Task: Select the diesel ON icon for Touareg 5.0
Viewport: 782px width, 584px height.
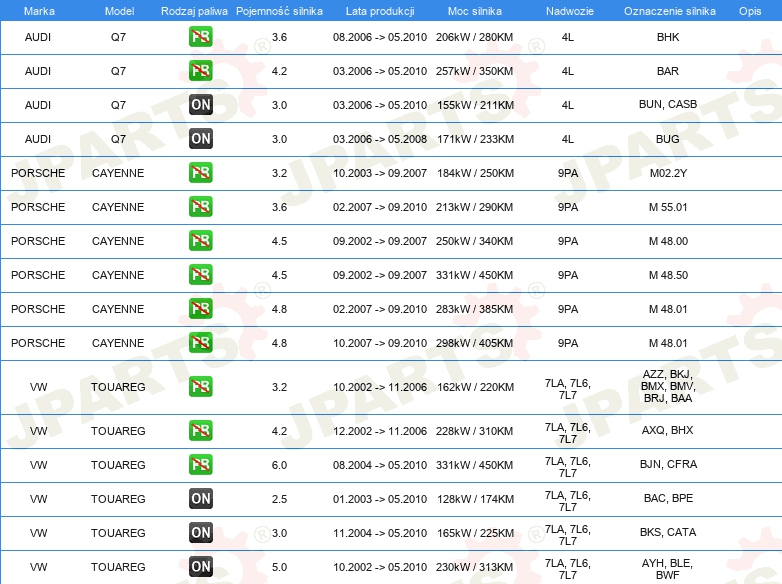Action: (200, 567)
